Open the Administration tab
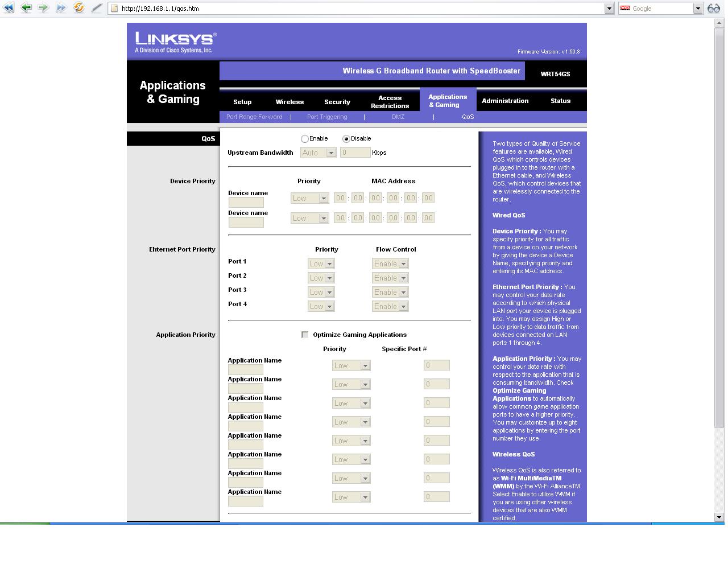728x568 pixels. coord(505,101)
